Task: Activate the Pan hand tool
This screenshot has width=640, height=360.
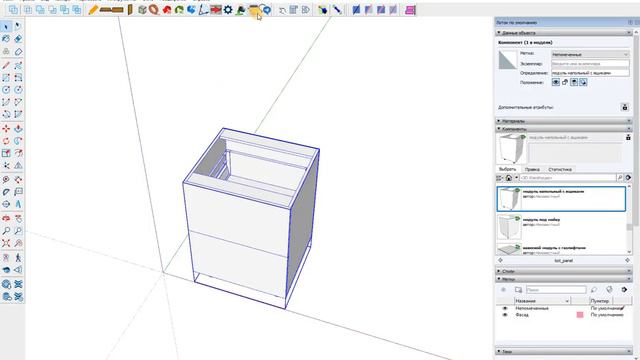Action: click(18, 218)
